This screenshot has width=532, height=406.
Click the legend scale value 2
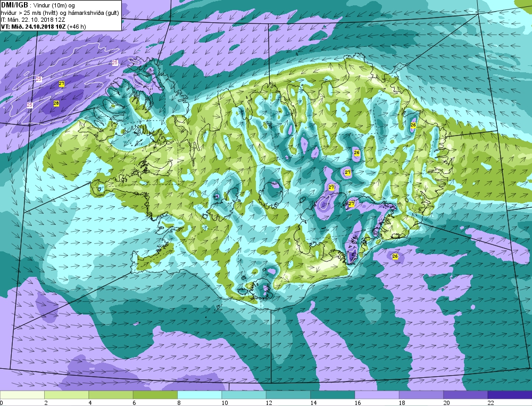46,403
